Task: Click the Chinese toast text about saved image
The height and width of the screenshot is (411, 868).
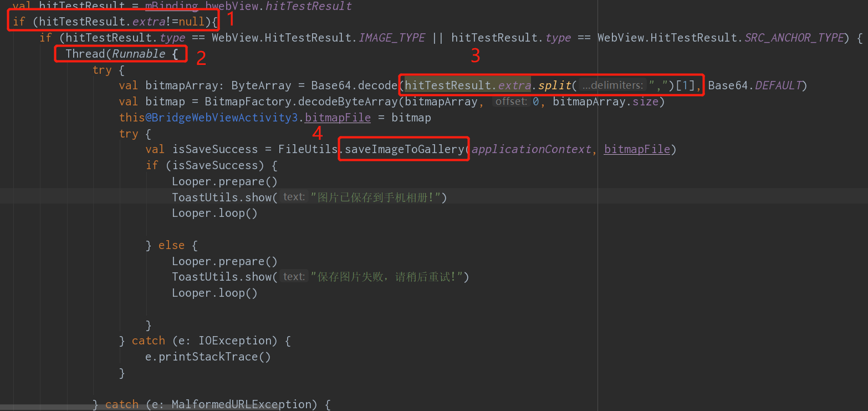Action: click(x=377, y=197)
